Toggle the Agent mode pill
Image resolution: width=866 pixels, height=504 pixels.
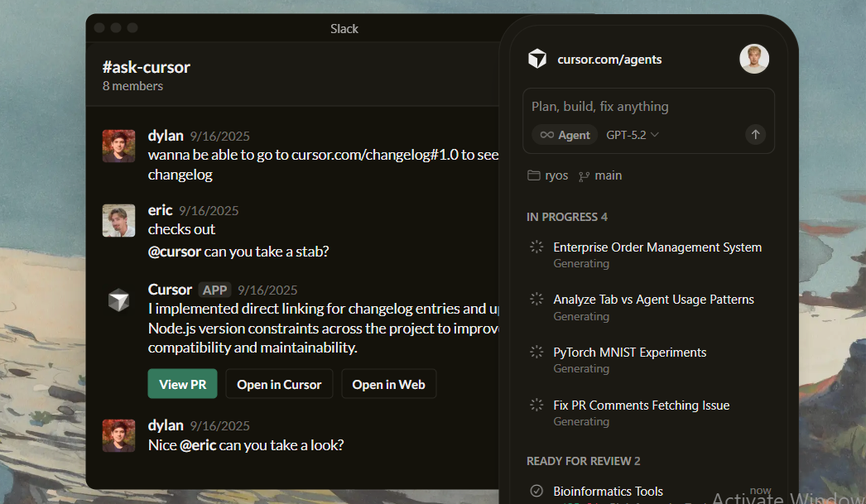tap(565, 135)
